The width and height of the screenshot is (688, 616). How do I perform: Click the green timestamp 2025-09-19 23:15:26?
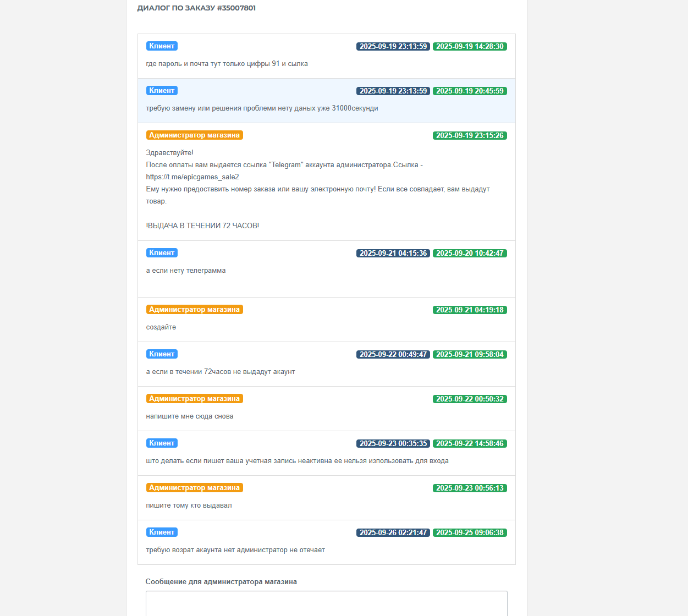pyautogui.click(x=470, y=136)
